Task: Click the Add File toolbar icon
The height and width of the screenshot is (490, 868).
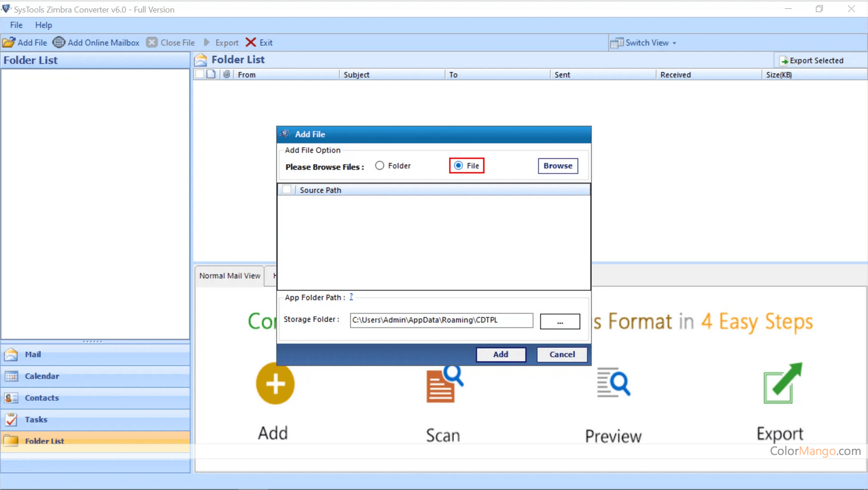Action: (x=9, y=42)
